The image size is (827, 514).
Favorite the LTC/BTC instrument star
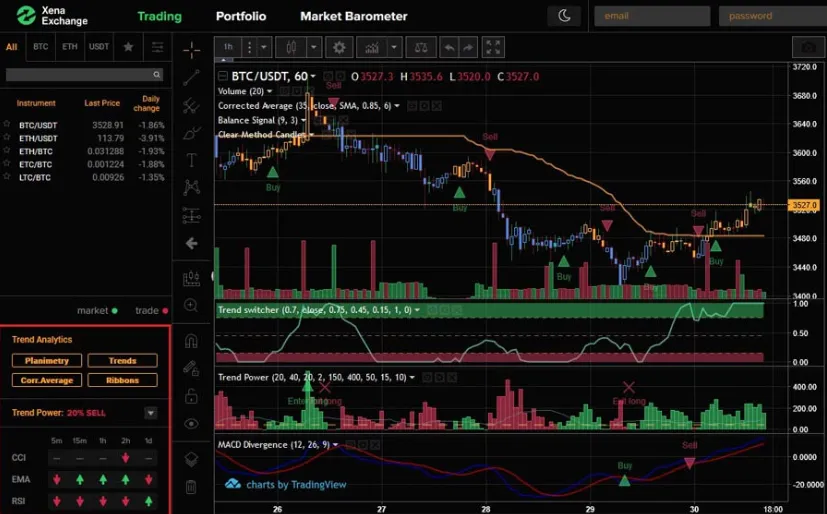7,177
